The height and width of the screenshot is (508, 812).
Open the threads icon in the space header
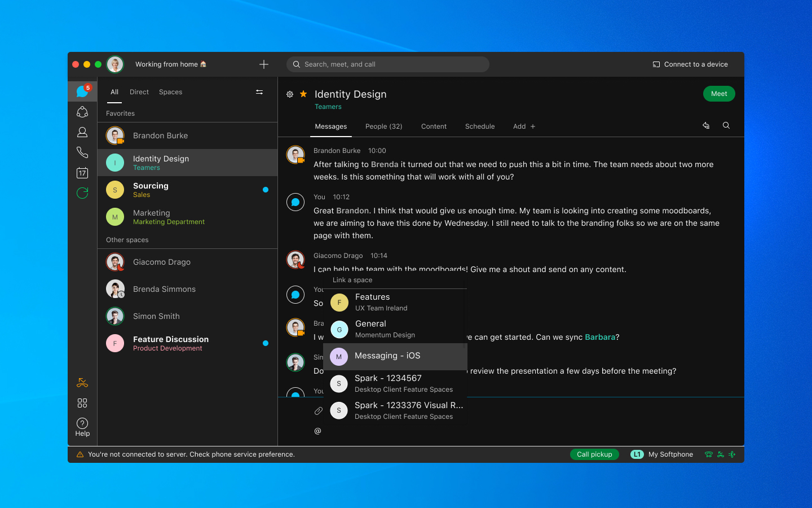click(x=706, y=126)
